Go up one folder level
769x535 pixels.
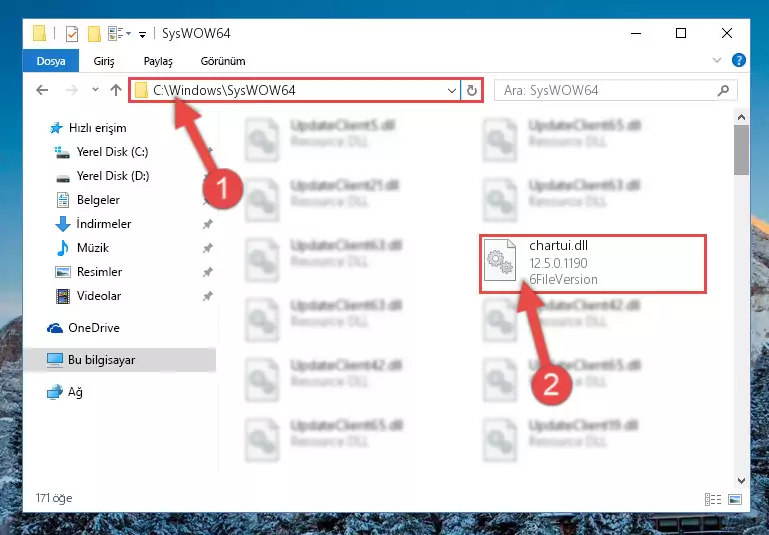[x=116, y=90]
